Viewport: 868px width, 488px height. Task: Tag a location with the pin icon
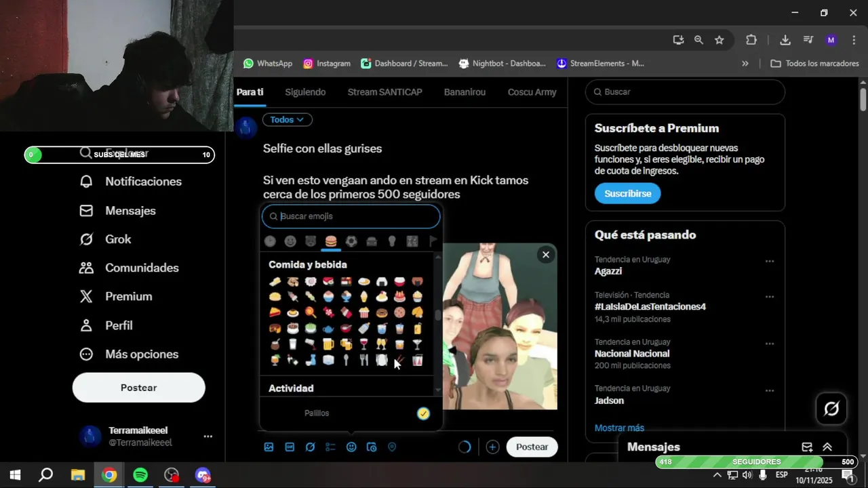392,447
